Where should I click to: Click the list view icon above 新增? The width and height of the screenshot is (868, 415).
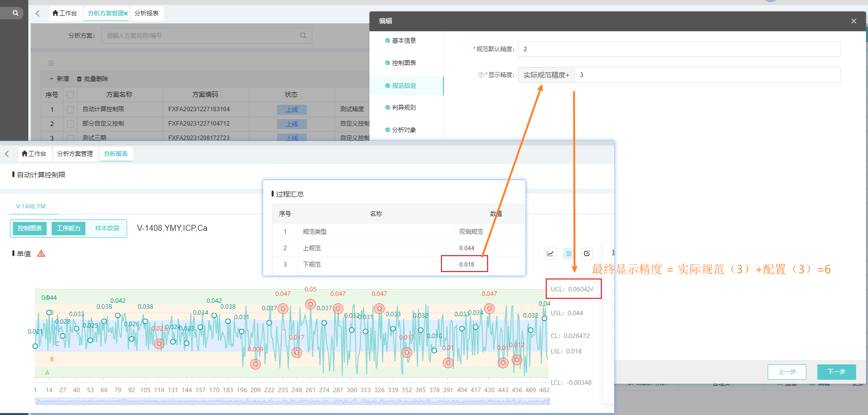(51, 63)
